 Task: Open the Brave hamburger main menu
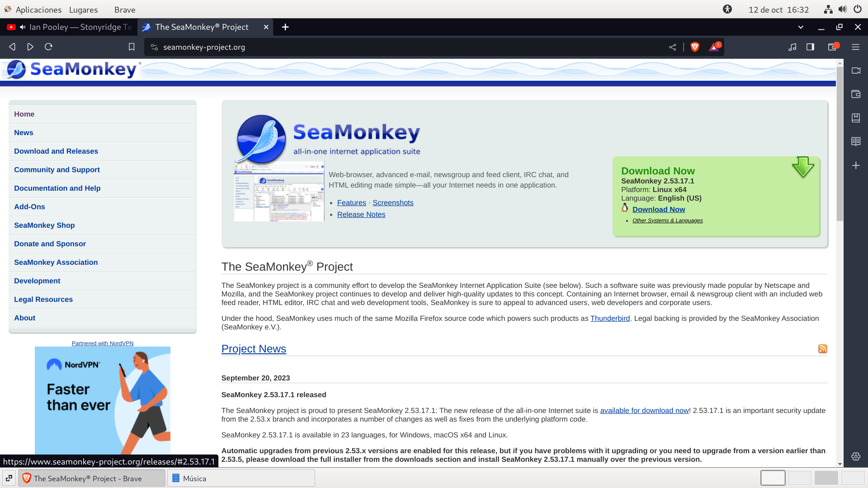coord(855,47)
